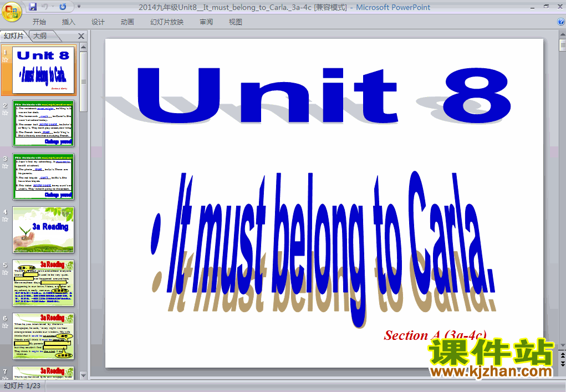This screenshot has height=392, width=566.
Task: Click animation star icon beside slide 2
Action: click(5, 113)
